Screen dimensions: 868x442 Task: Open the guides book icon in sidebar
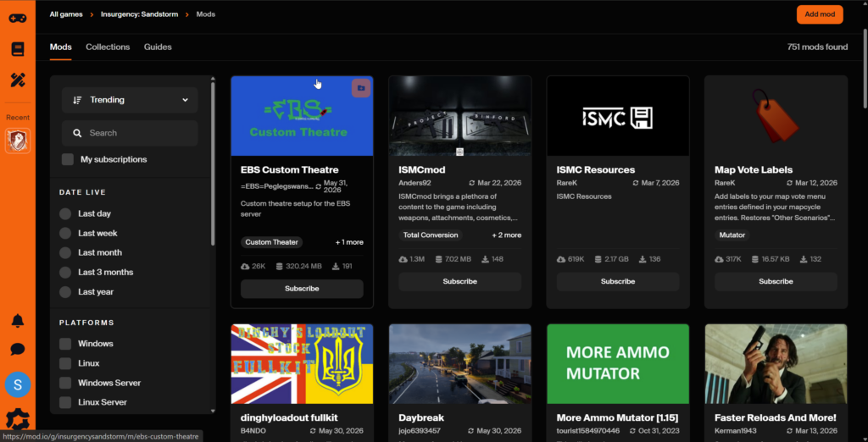tap(18, 48)
